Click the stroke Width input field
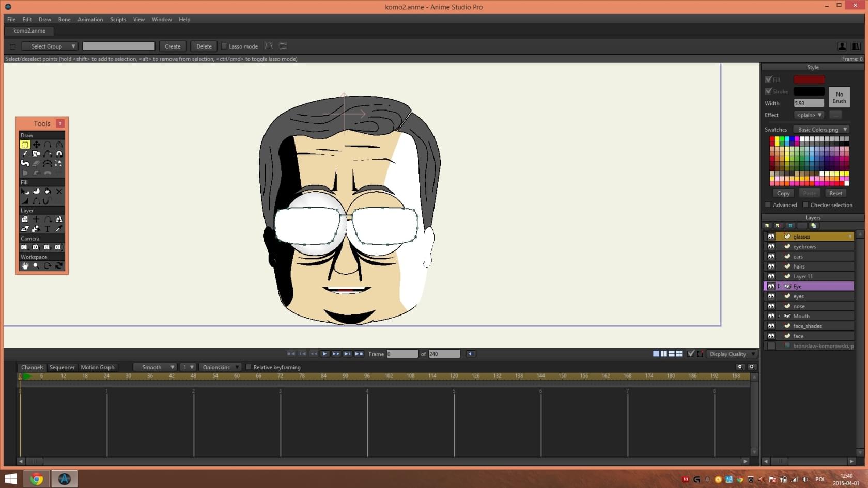 click(809, 103)
